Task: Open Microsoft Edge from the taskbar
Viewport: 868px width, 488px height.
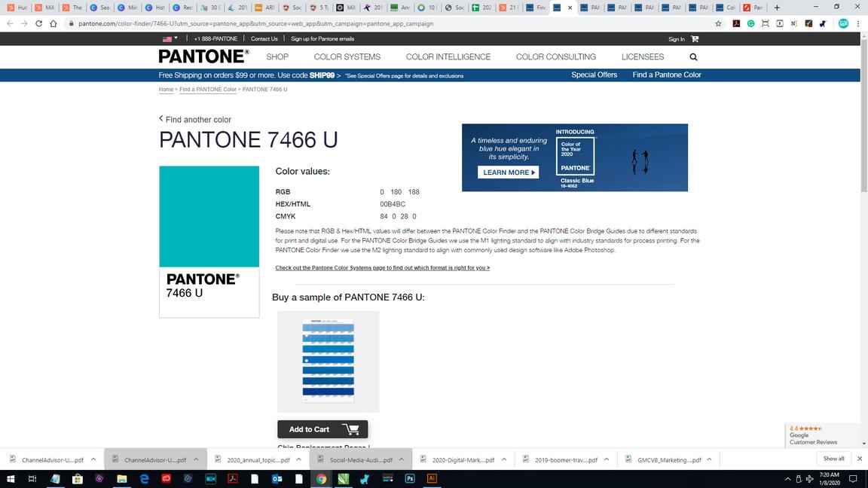Action: (x=144, y=479)
